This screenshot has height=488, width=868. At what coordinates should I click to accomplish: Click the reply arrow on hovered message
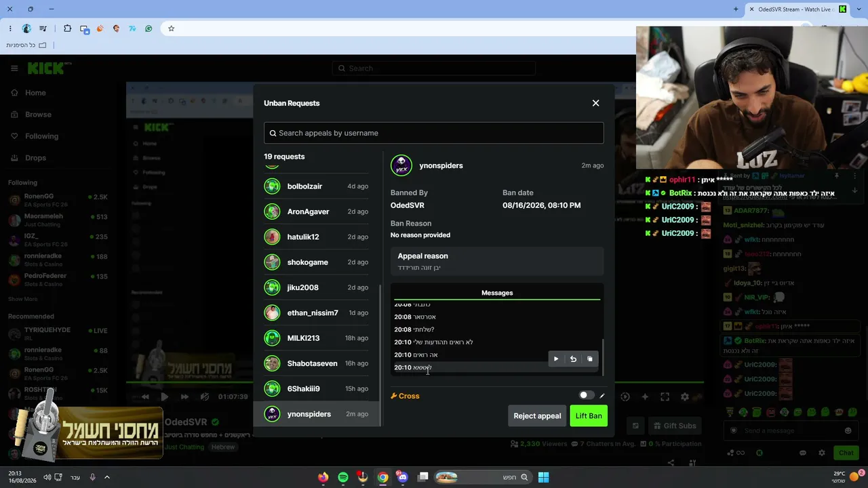click(573, 359)
